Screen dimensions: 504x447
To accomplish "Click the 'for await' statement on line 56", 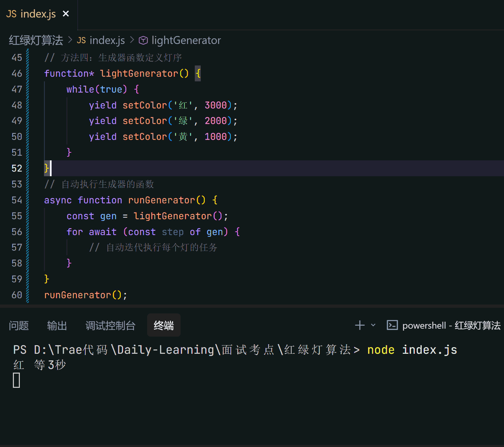I will 92,232.
